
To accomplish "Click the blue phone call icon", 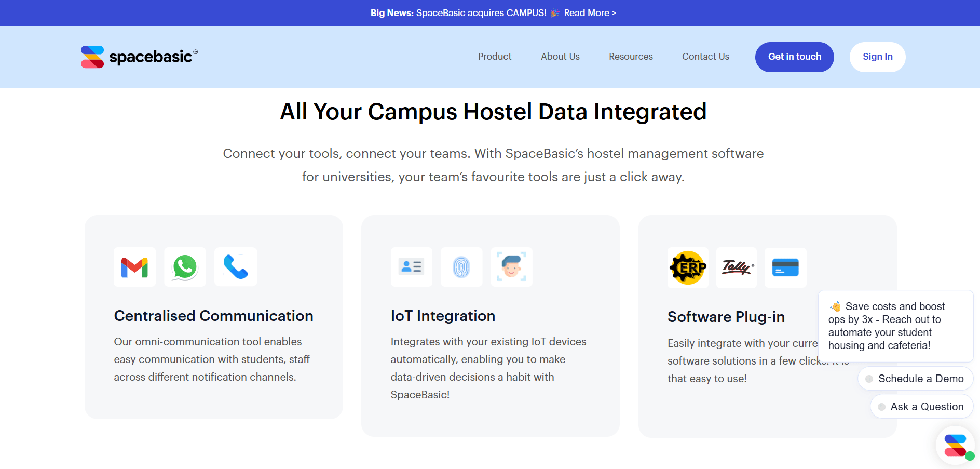I will coord(236,267).
